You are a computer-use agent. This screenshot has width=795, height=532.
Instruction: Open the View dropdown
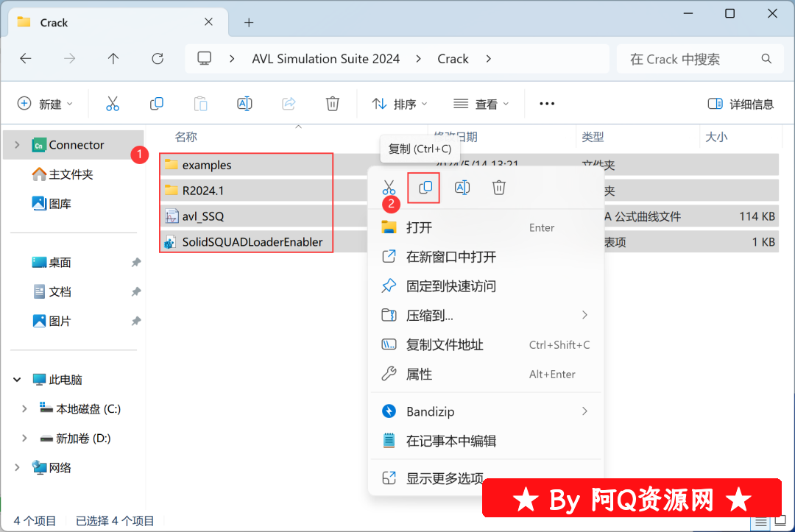[481, 104]
